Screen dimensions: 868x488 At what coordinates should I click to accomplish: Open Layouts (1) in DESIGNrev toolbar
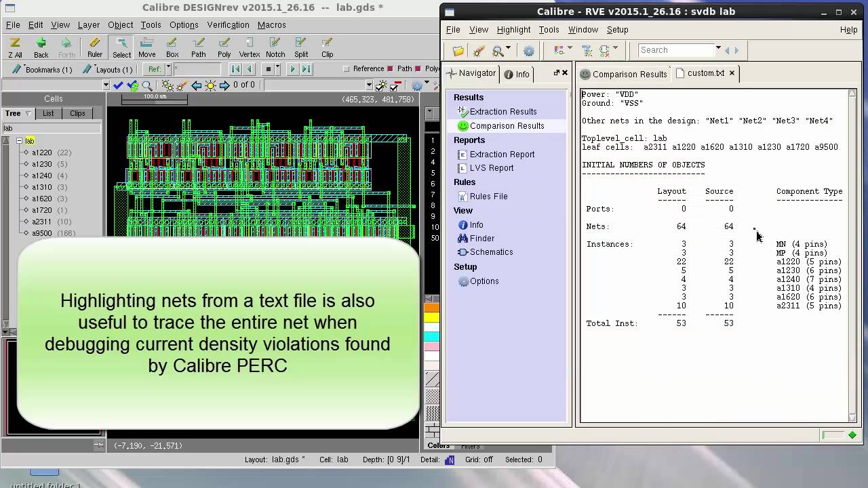108,69
